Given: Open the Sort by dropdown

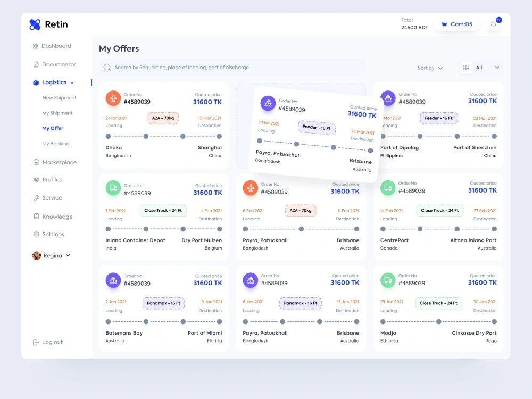Looking at the screenshot, I should tap(430, 68).
